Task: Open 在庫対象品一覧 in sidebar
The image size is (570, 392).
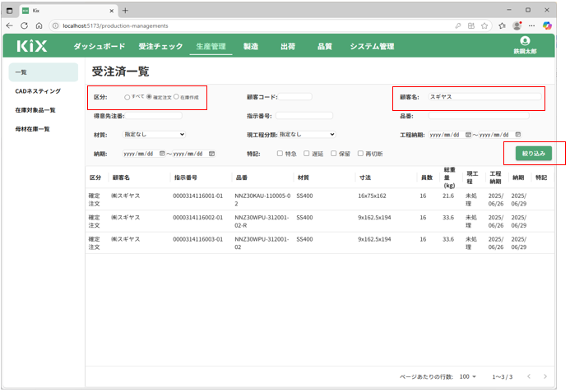Action: click(35, 110)
